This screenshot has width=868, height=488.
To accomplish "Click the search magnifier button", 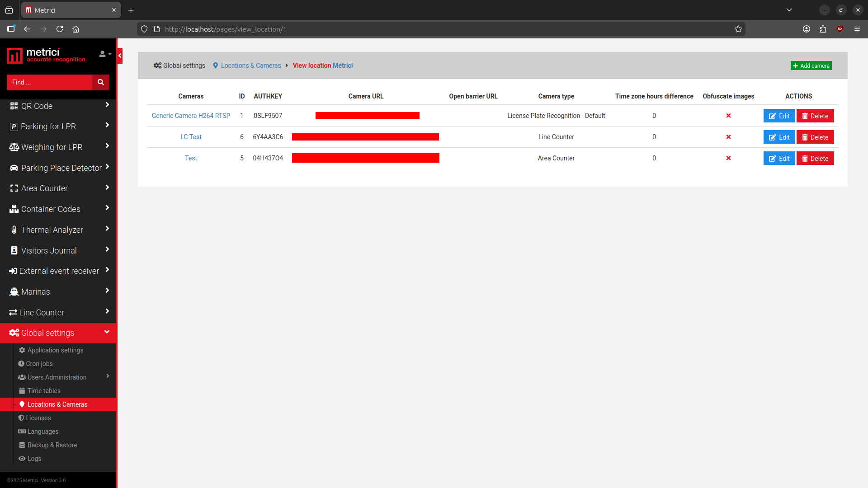I will (101, 82).
